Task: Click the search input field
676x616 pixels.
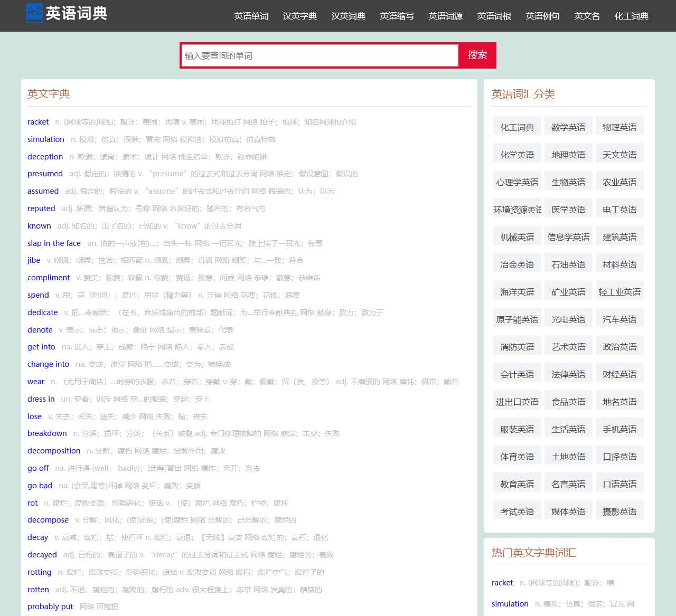Action: pyautogui.click(x=320, y=55)
